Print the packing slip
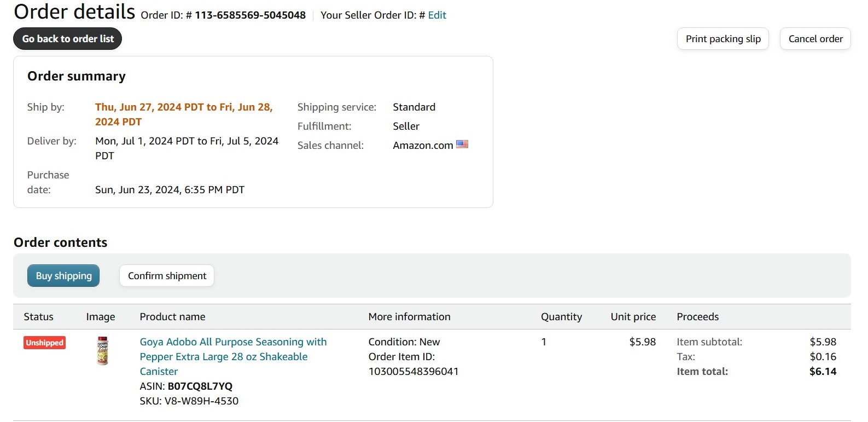The width and height of the screenshot is (868, 422). tap(723, 39)
